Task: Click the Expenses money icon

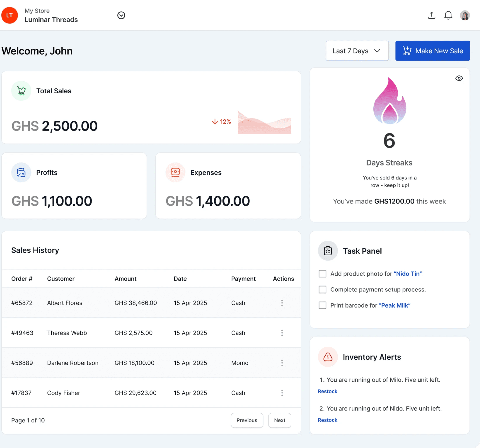Action: [175, 173]
